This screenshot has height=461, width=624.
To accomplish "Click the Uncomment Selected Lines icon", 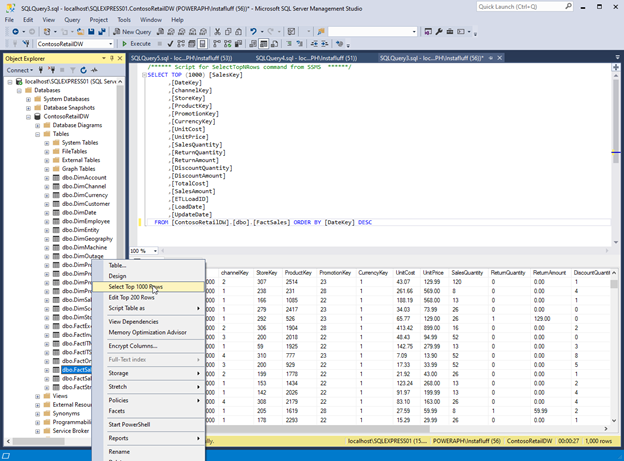I will click(299, 44).
